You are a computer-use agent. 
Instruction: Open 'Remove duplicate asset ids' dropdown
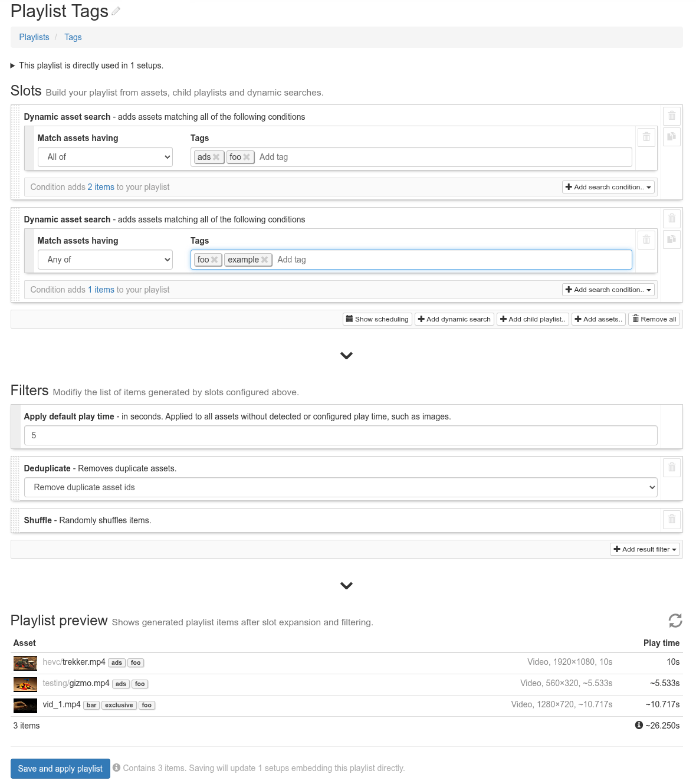[x=340, y=487]
